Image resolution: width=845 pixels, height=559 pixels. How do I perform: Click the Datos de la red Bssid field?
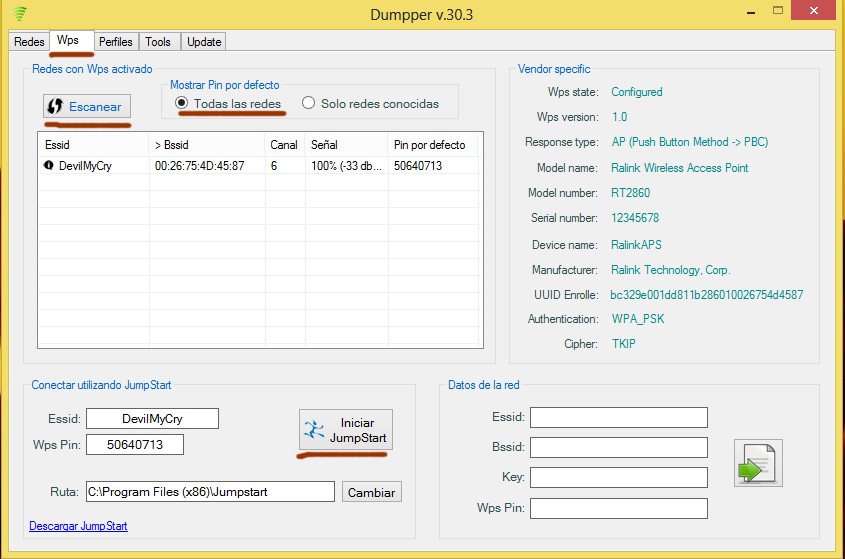[619, 447]
